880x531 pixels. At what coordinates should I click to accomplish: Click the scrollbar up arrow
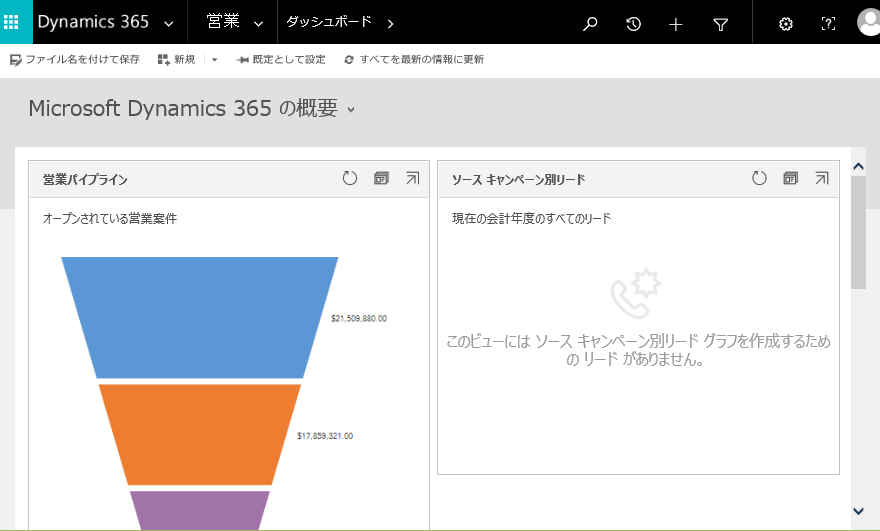[x=858, y=166]
